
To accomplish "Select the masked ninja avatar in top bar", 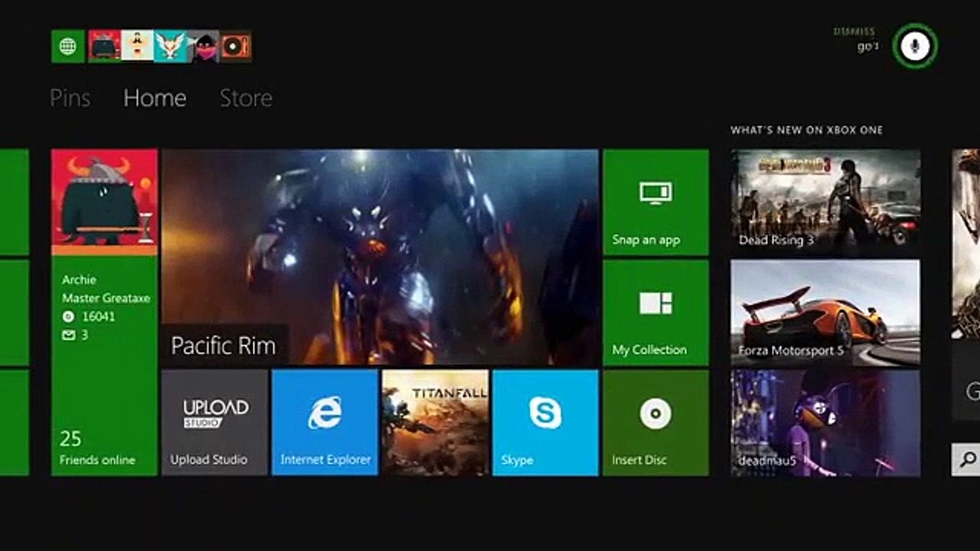I will [203, 47].
